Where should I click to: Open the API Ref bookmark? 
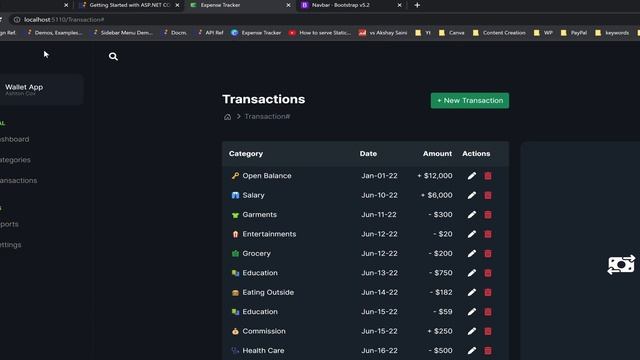pyautogui.click(x=210, y=33)
